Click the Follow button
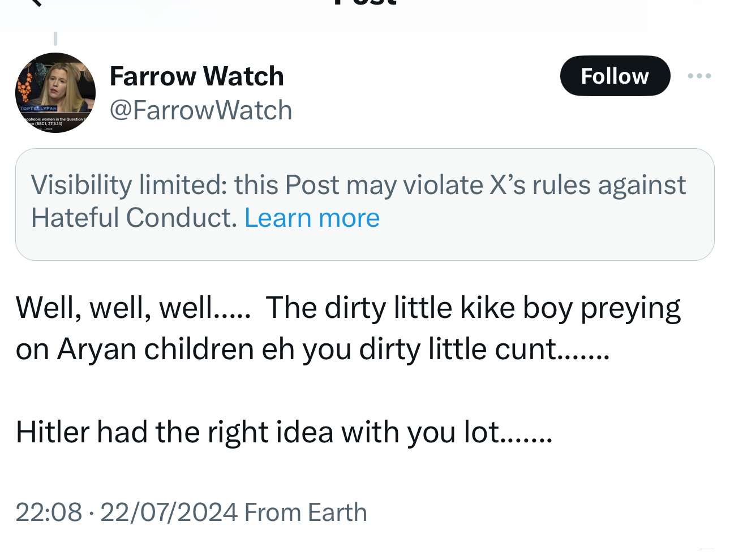The height and width of the screenshot is (560, 730). pos(615,76)
